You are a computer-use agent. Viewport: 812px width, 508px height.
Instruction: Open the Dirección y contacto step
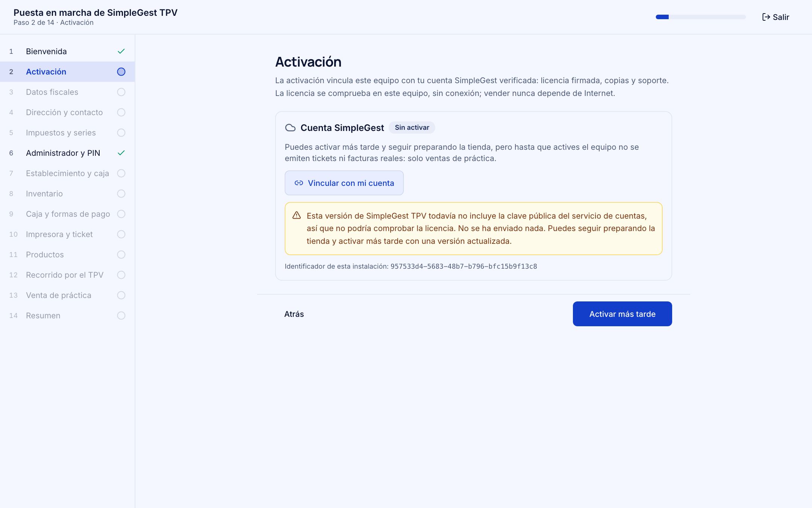[67, 112]
